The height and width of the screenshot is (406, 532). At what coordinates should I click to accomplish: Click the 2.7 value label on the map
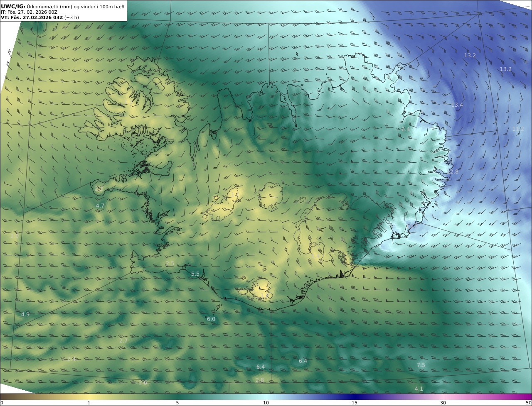pyautogui.click(x=123, y=340)
